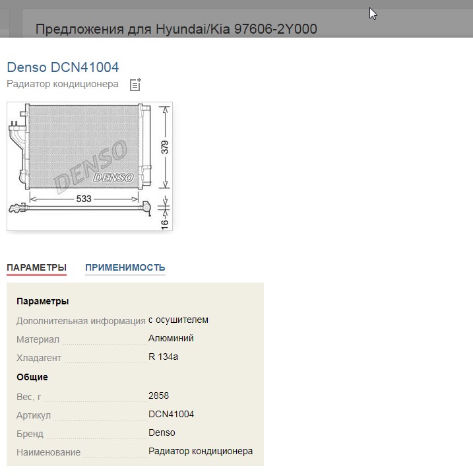Click the Вес, г label
The width and height of the screenshot is (473, 476).
29,397
